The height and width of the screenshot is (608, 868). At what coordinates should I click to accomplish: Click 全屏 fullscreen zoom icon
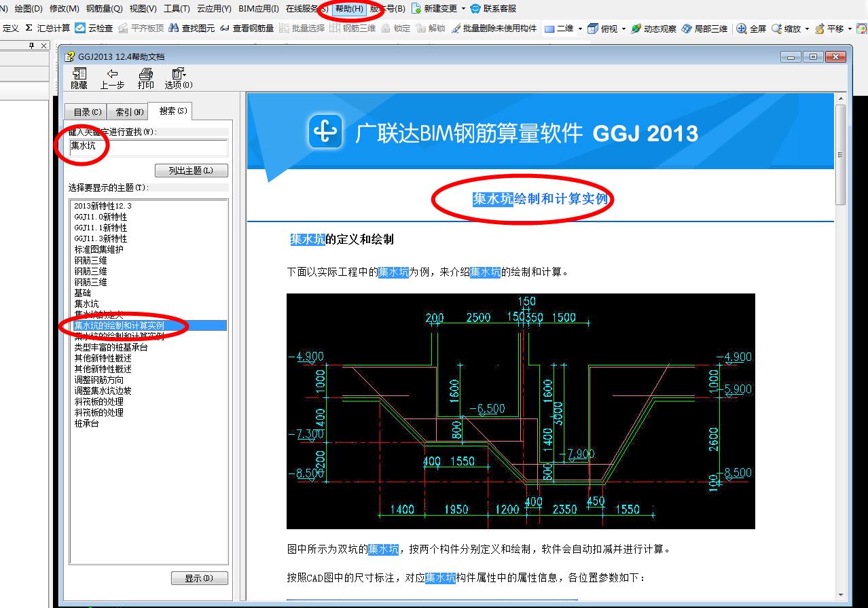[751, 29]
